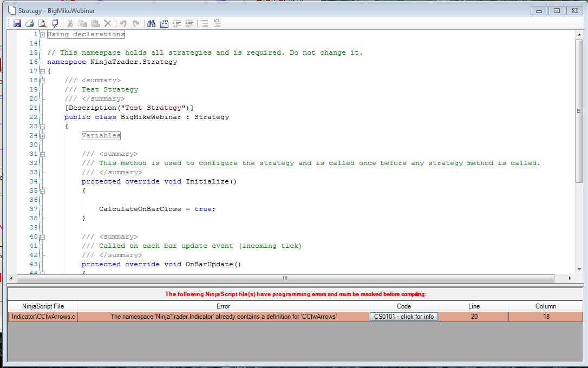Click the Undo arrow icon
The image size is (588, 368).
point(123,23)
